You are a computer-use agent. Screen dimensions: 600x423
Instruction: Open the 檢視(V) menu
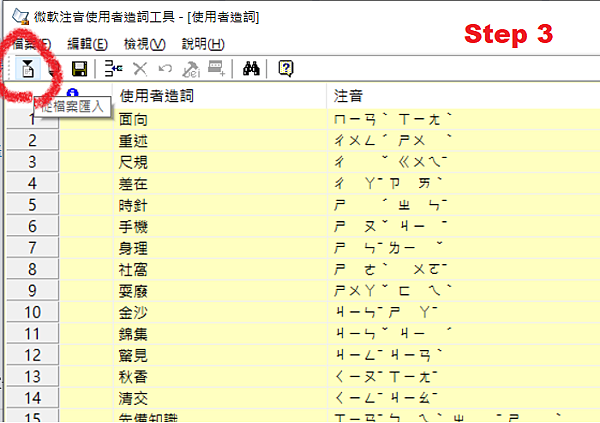145,44
